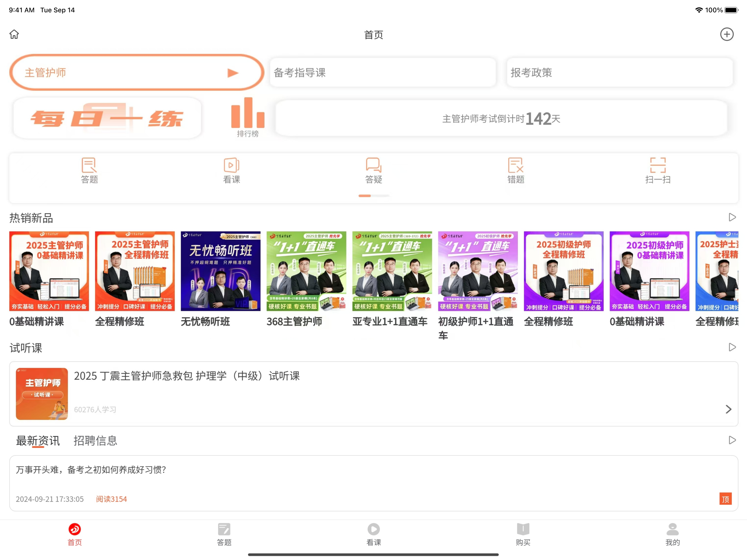This screenshot has height=560, width=747.
Task: Switch to 最新资讯 tab
Action: pyautogui.click(x=38, y=441)
